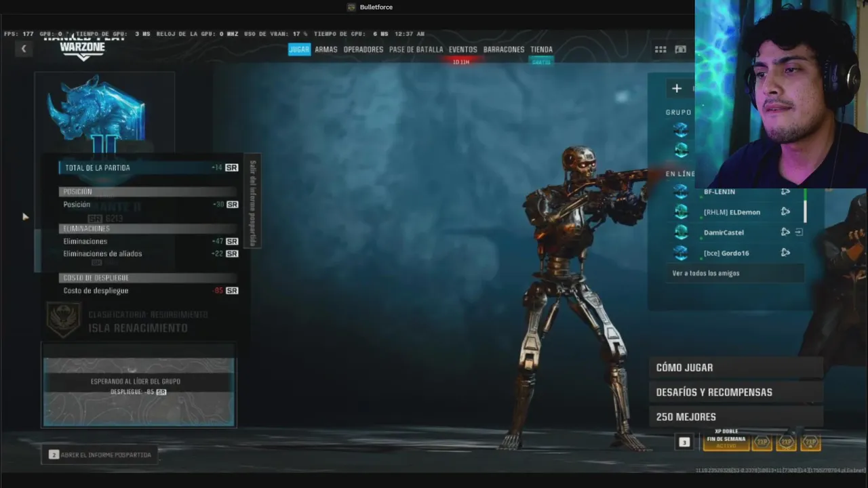Select friend name DamirCastel
The image size is (868, 488).
724,232
